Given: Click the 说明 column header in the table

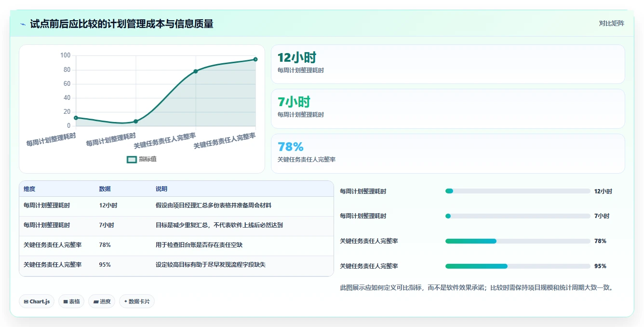Looking at the screenshot, I should click(161, 189).
